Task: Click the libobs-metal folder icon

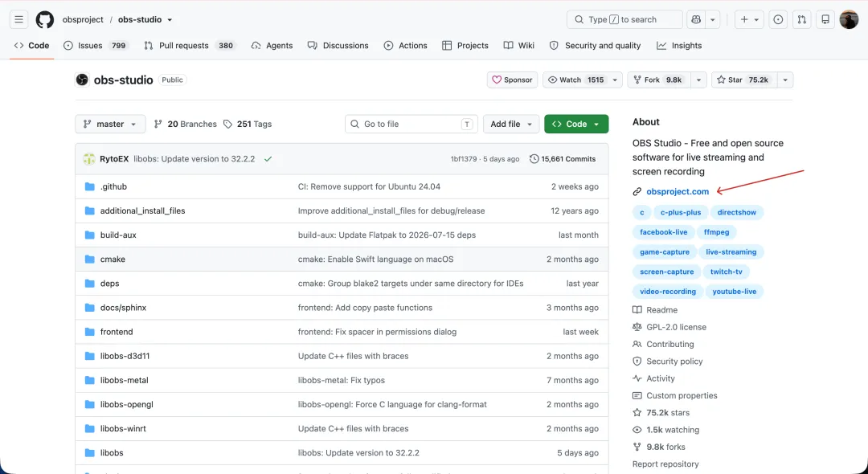Action: tap(90, 380)
